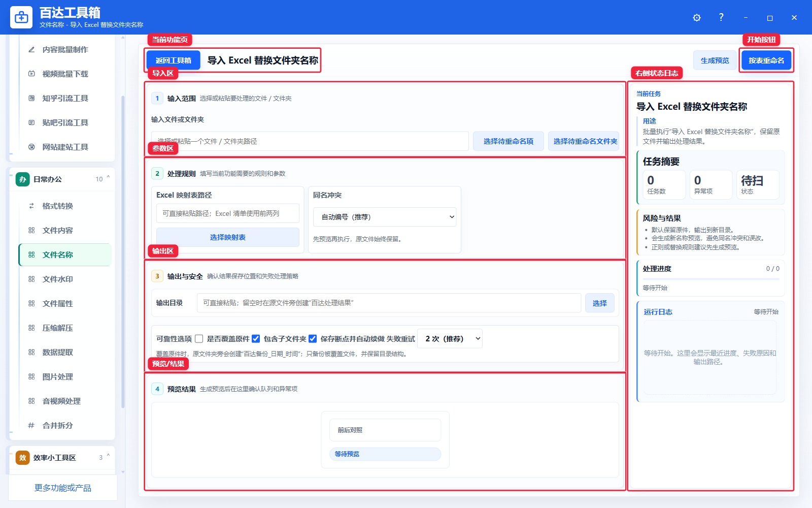Click the 选择映射表 button
The height and width of the screenshot is (508, 812).
click(228, 237)
